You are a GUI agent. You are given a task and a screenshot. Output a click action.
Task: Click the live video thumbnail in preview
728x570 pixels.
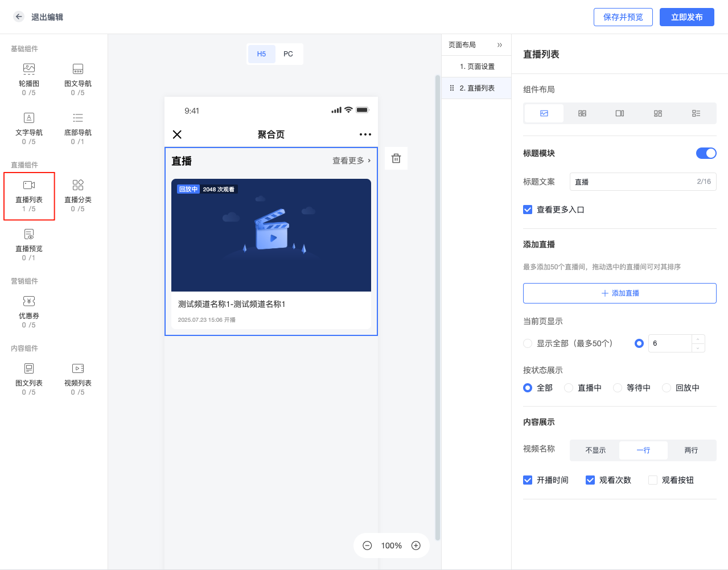pyautogui.click(x=271, y=235)
